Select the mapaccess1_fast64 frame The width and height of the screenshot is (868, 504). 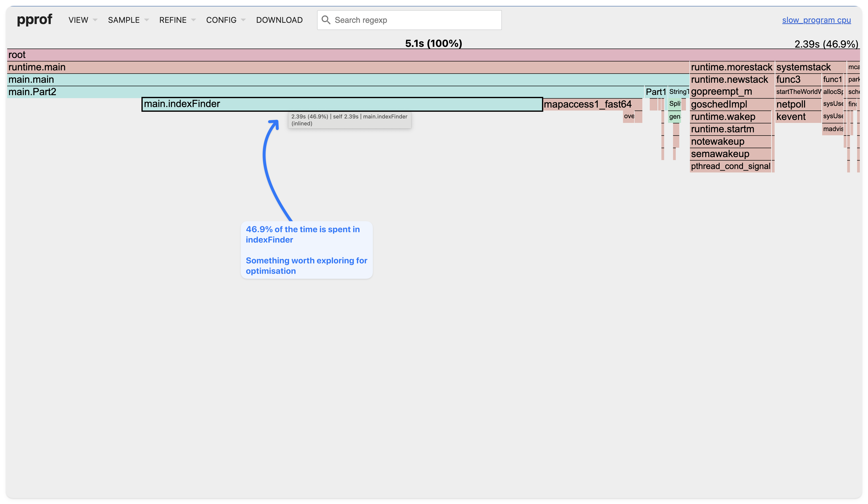click(x=593, y=104)
